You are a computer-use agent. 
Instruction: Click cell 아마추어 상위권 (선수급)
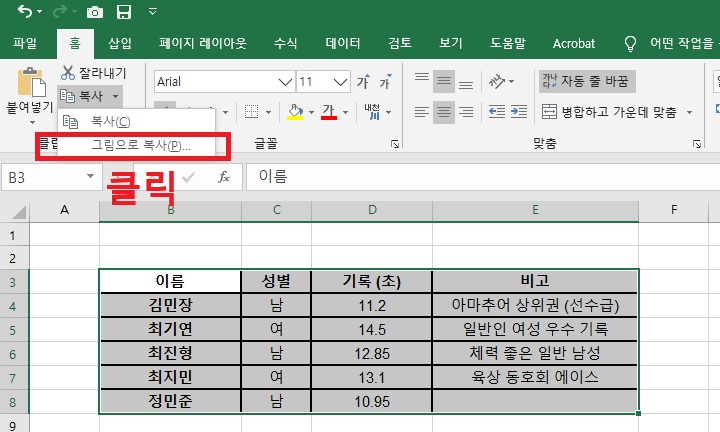click(535, 305)
